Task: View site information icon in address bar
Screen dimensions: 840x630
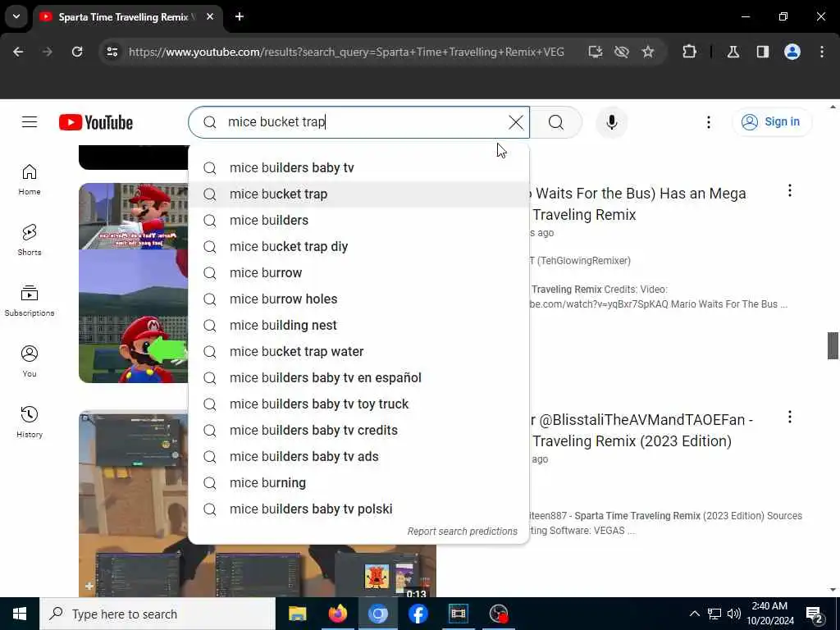Action: click(x=112, y=52)
